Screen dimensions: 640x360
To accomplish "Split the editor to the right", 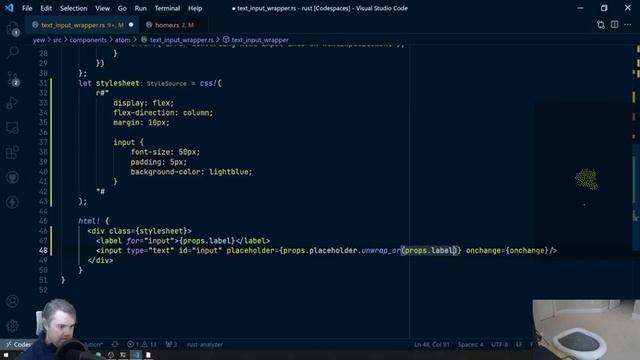I will click(x=614, y=25).
